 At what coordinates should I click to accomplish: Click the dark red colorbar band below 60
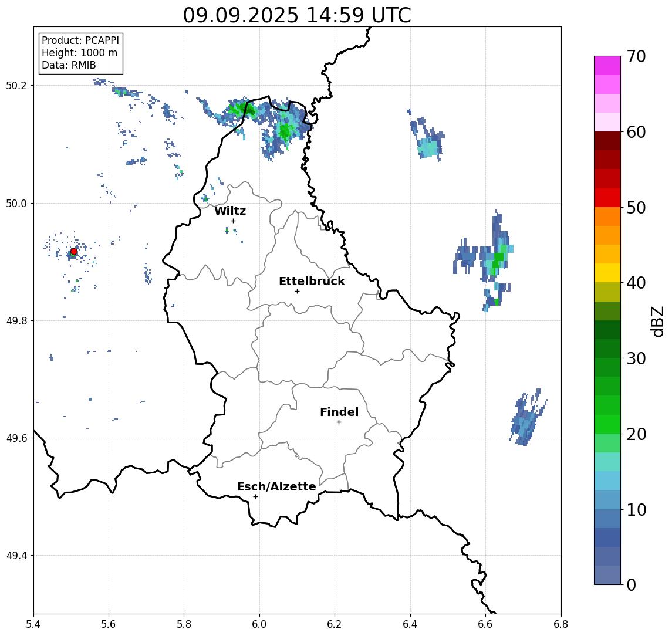click(607, 141)
